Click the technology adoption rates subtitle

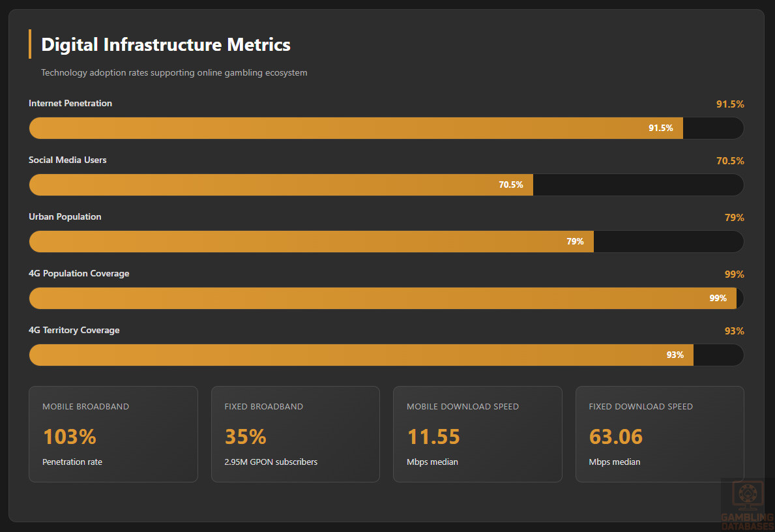[174, 73]
